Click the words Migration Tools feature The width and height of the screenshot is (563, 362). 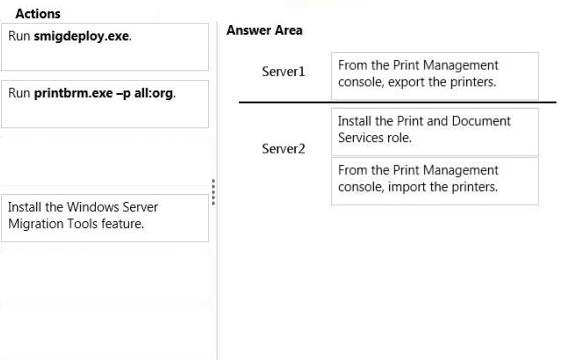pyautogui.click(x=76, y=224)
